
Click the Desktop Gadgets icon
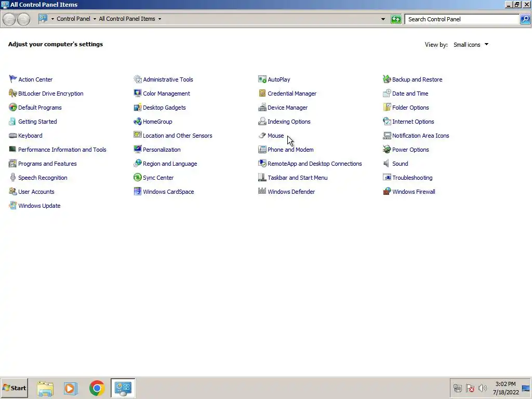[137, 107]
